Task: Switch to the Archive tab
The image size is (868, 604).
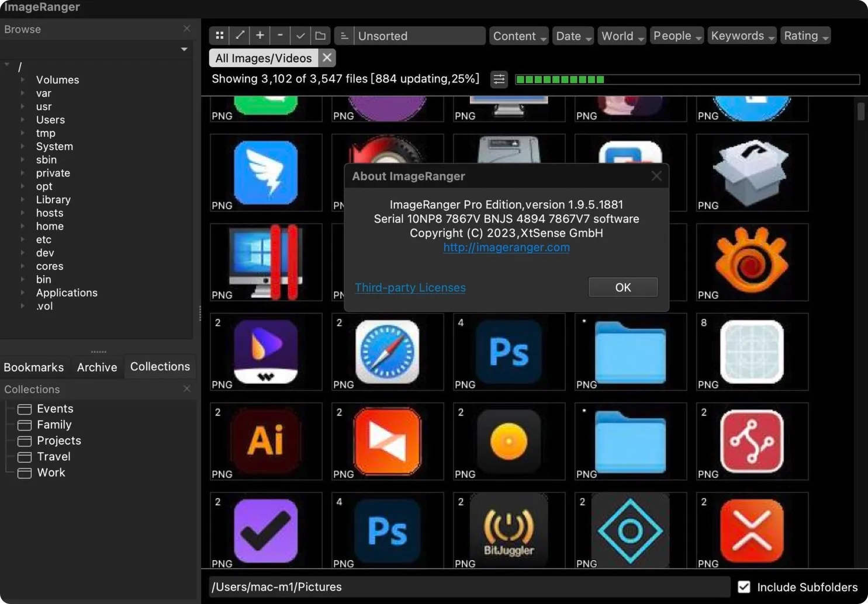Action: pyautogui.click(x=97, y=367)
